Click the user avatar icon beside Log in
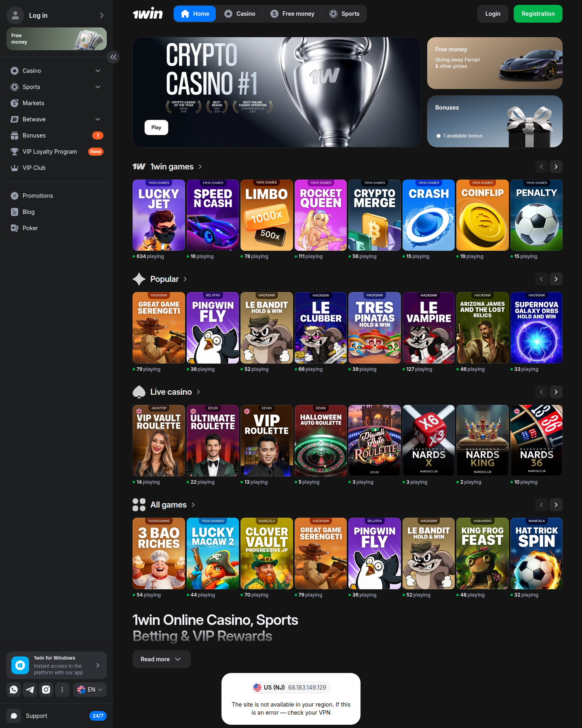 (15, 15)
